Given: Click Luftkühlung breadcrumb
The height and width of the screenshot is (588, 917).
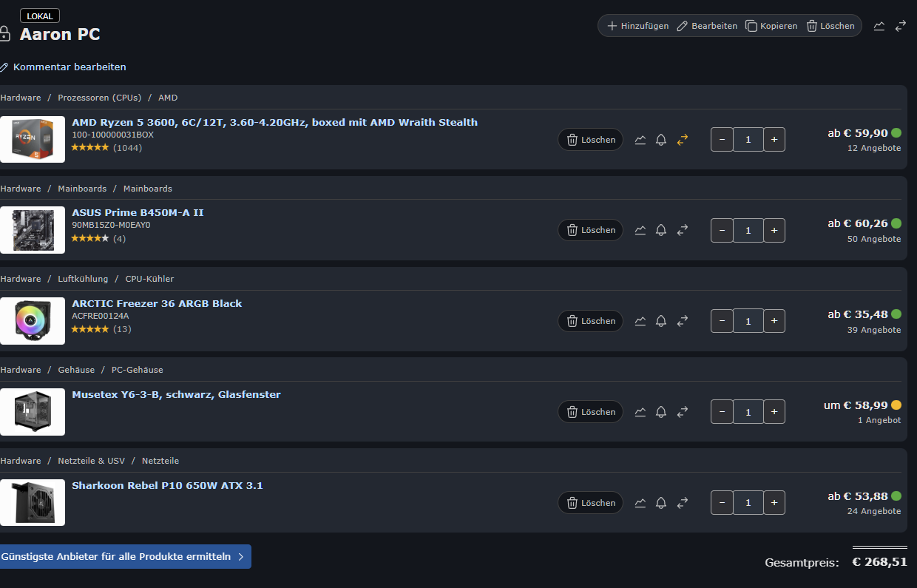Looking at the screenshot, I should tap(83, 279).
